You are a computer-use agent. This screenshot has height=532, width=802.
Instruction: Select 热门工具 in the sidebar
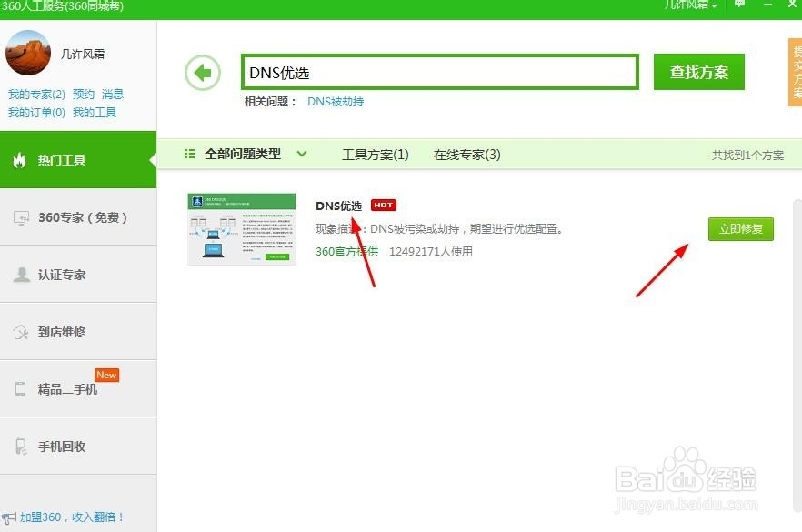[78, 160]
